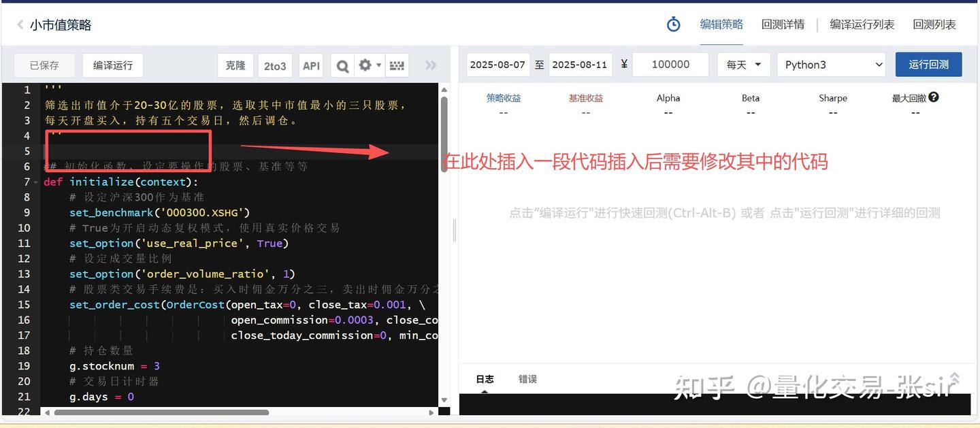Click the 克隆 clone button

[235, 65]
